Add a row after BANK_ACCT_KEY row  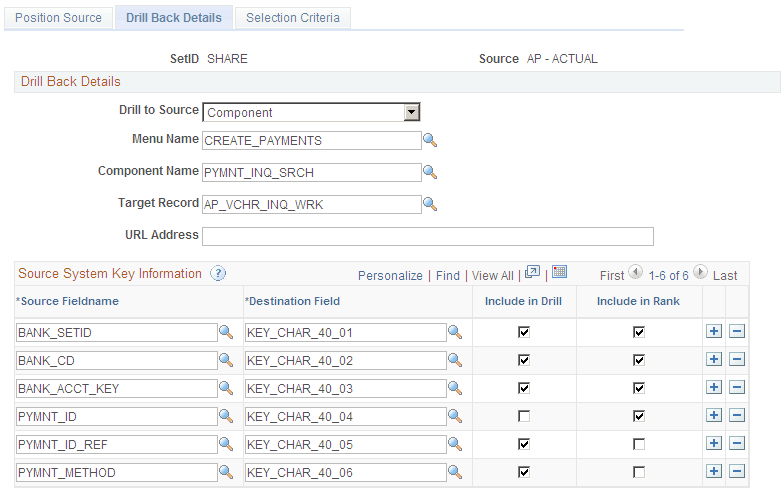click(714, 387)
